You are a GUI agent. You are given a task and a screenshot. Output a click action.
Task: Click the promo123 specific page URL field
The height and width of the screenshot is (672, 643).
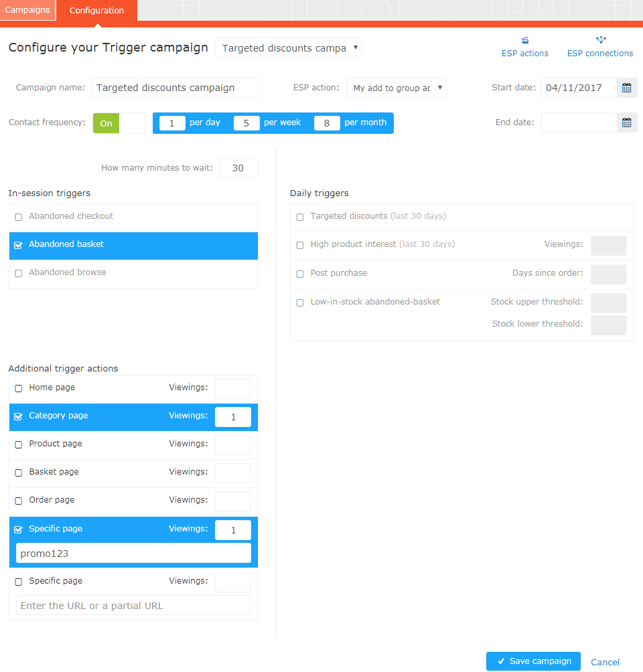tap(133, 553)
